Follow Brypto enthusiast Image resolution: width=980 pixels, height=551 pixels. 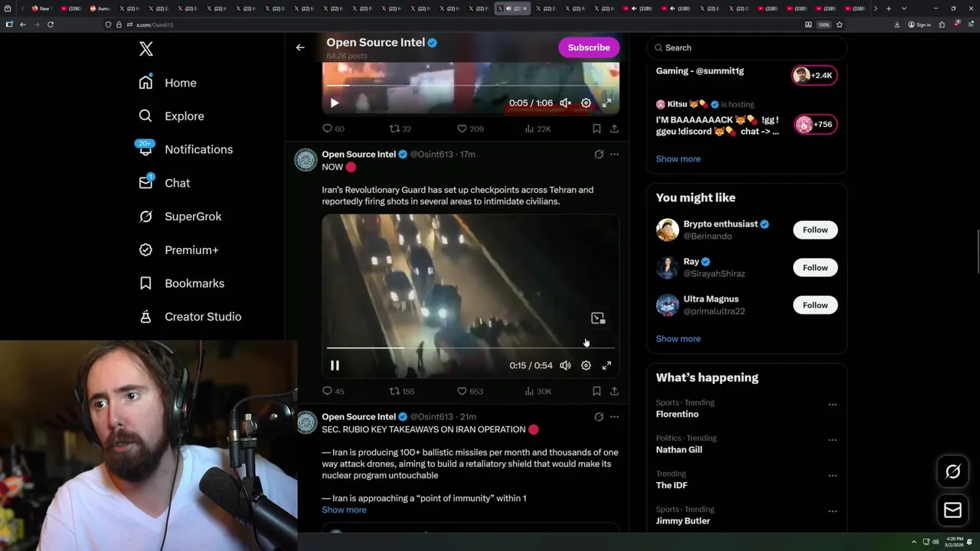815,230
